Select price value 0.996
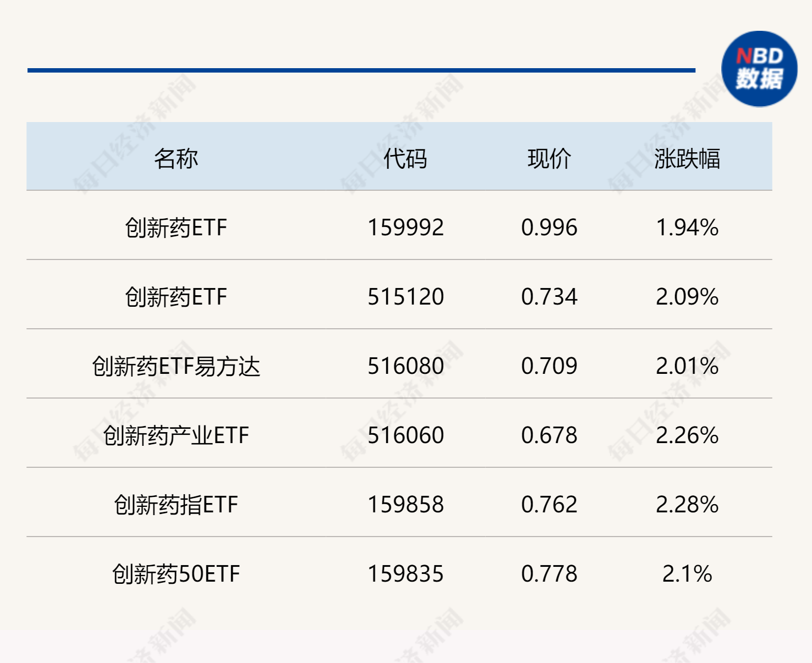 click(x=549, y=228)
